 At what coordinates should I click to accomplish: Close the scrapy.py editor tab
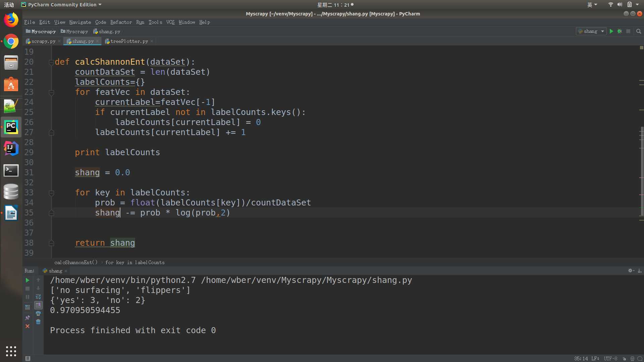tap(59, 41)
